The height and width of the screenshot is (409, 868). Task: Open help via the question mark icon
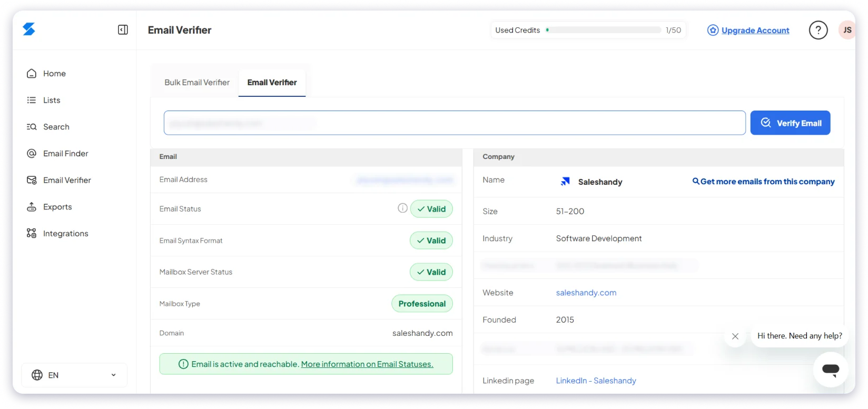818,30
